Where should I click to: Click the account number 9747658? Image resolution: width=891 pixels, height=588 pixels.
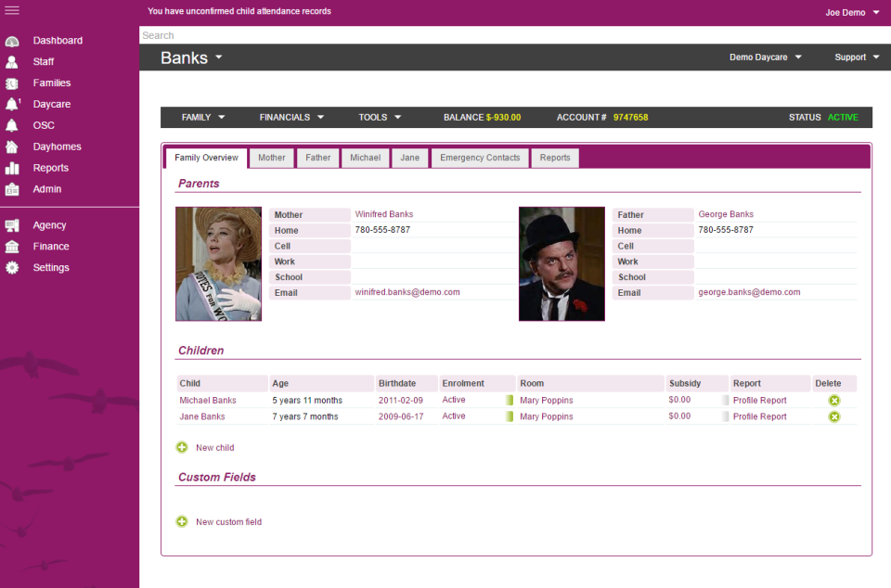pyautogui.click(x=631, y=118)
